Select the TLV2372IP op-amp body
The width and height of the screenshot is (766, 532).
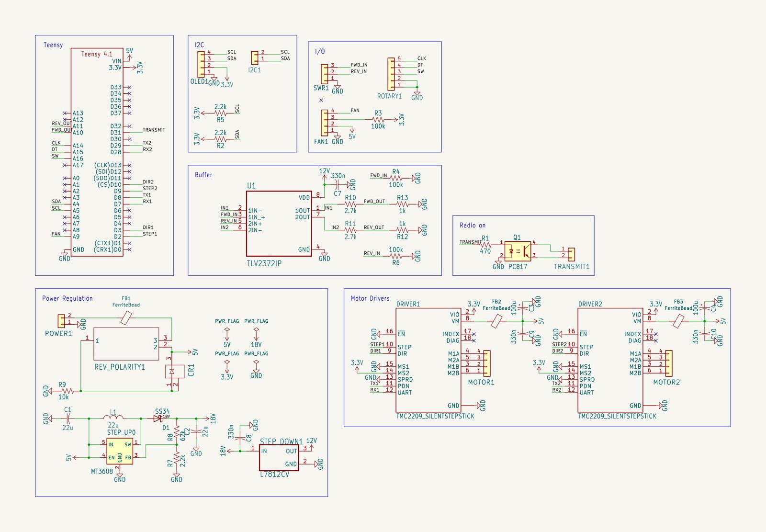point(279,224)
